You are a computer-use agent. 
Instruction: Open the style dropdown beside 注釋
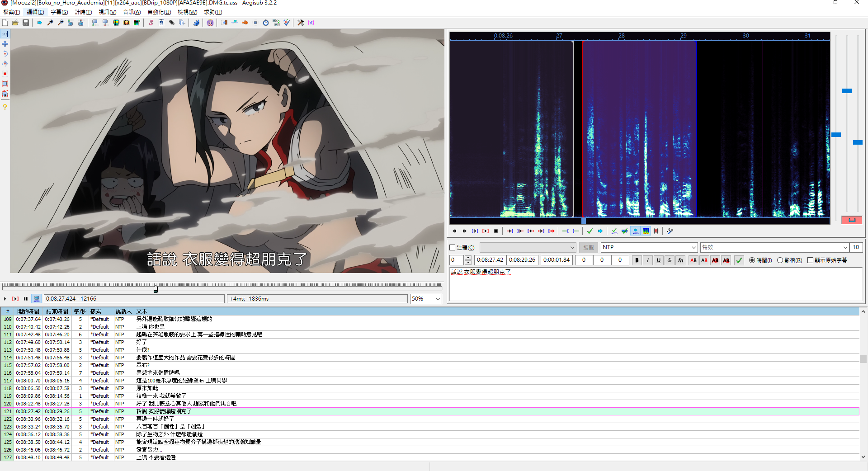(x=572, y=247)
